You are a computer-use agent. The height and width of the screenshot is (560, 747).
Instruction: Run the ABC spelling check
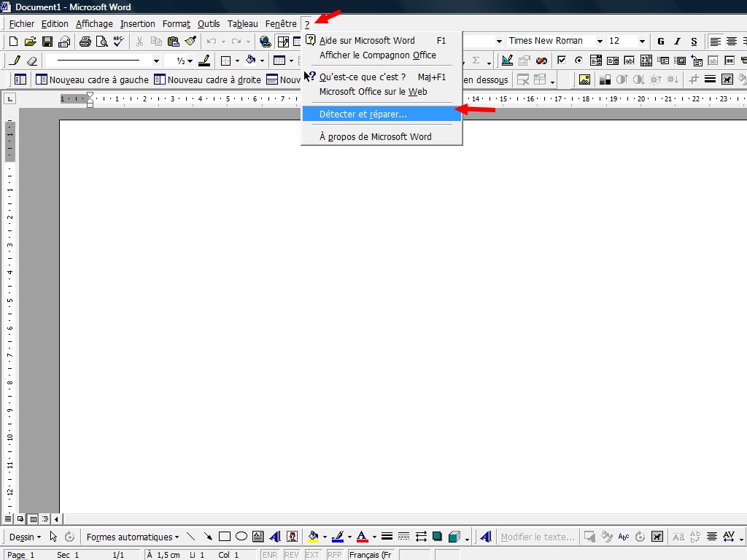(x=119, y=42)
